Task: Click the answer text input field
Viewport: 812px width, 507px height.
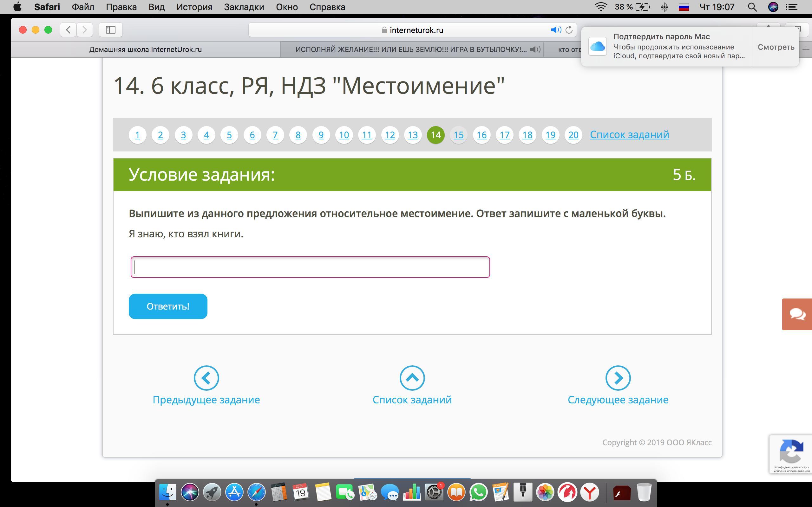Action: pos(310,267)
